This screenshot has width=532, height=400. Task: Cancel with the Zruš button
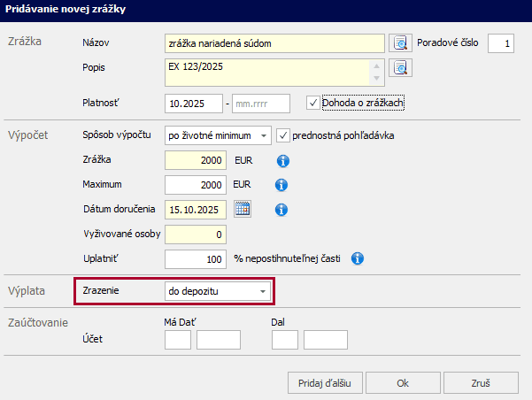click(x=481, y=383)
